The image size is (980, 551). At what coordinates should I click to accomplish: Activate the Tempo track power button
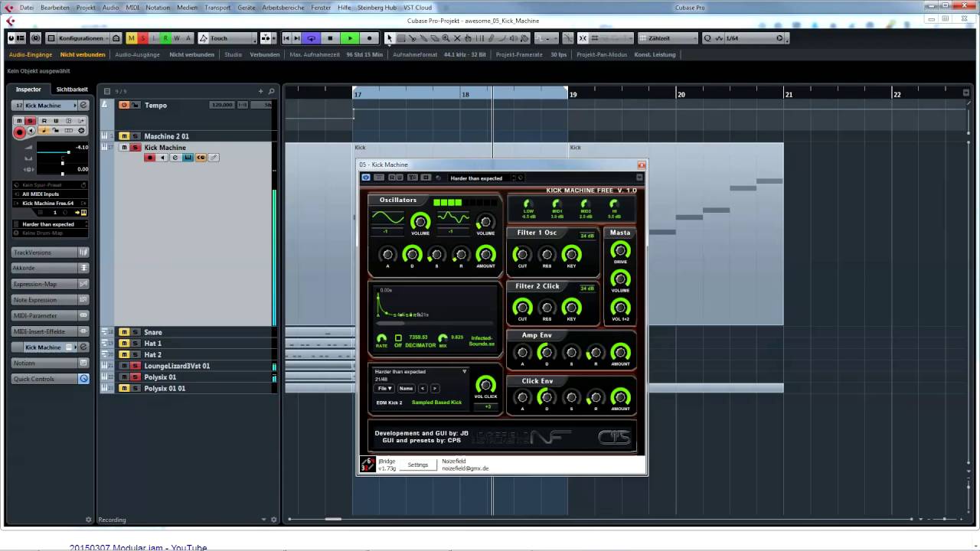click(124, 105)
